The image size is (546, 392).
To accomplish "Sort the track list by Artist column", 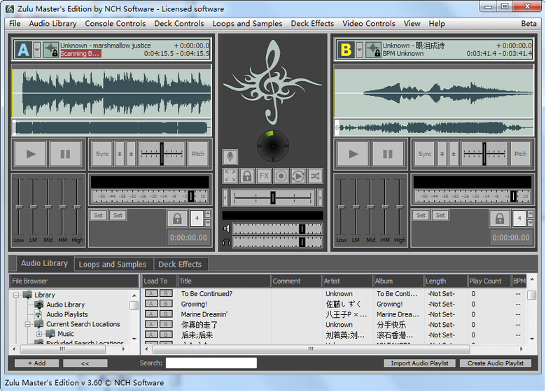I will 346,281.
